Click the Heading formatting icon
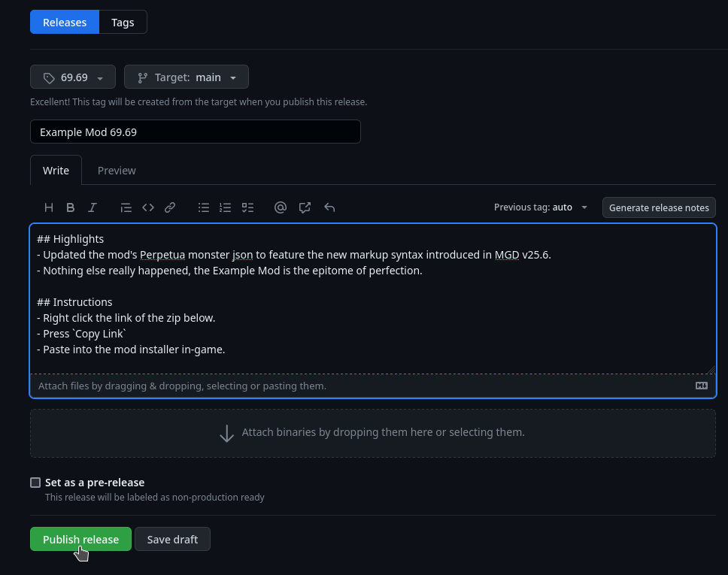Image resolution: width=728 pixels, height=575 pixels. (49, 207)
